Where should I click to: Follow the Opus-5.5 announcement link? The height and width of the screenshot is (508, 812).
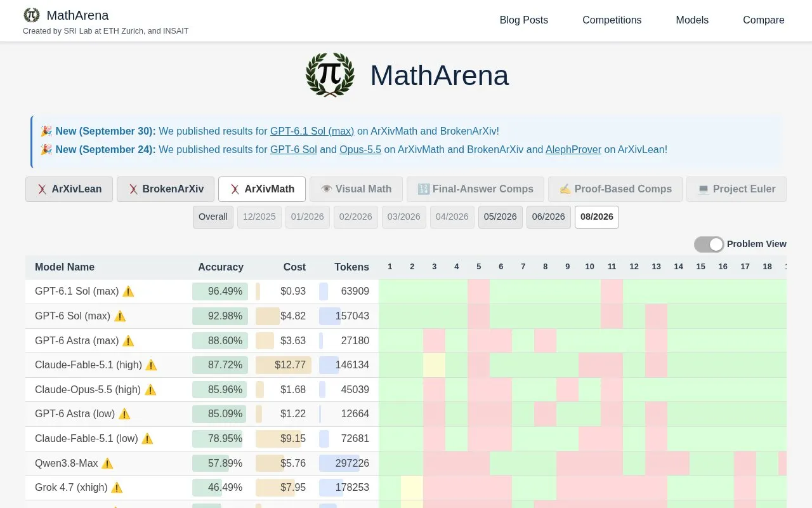coord(360,150)
